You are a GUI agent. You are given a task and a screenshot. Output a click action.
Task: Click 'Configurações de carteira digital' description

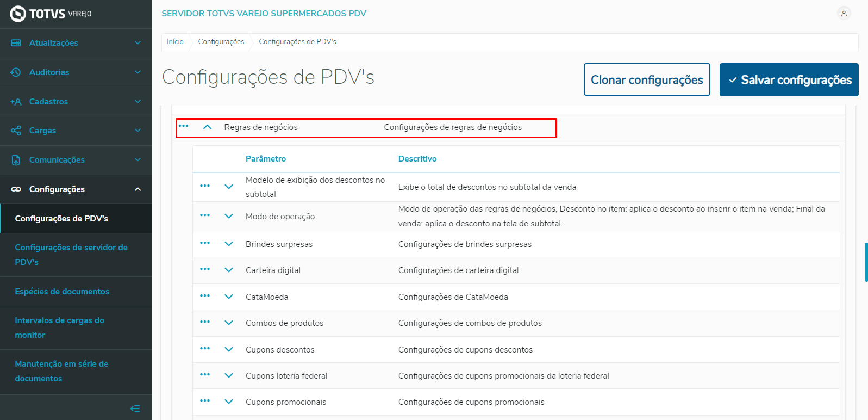point(458,270)
